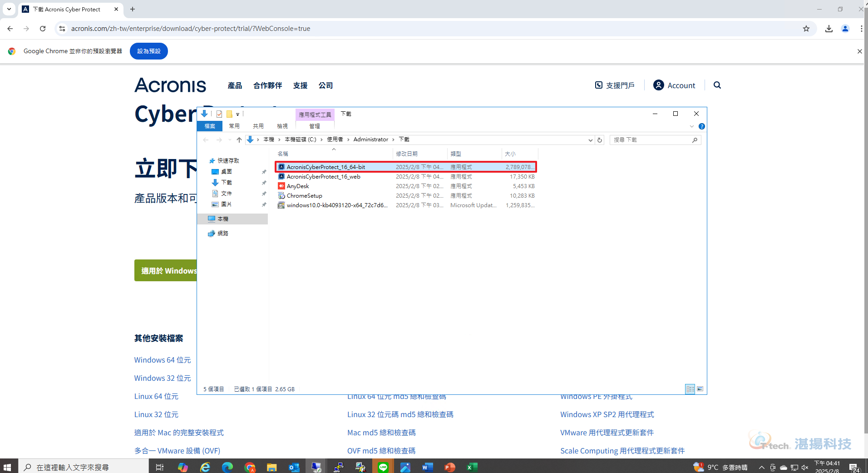
Task: Open the Linux 32 位元 download link
Action: [156, 414]
